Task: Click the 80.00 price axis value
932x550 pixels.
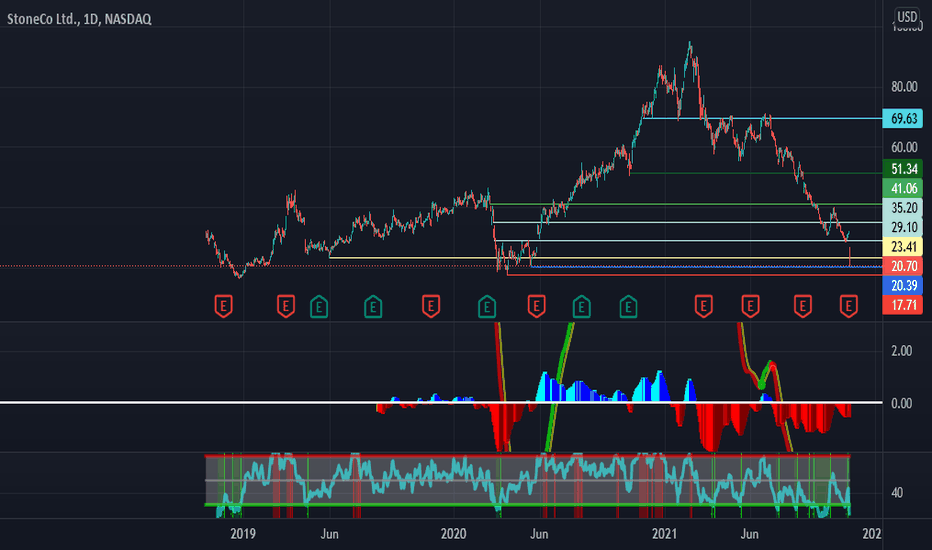Action: [x=904, y=87]
